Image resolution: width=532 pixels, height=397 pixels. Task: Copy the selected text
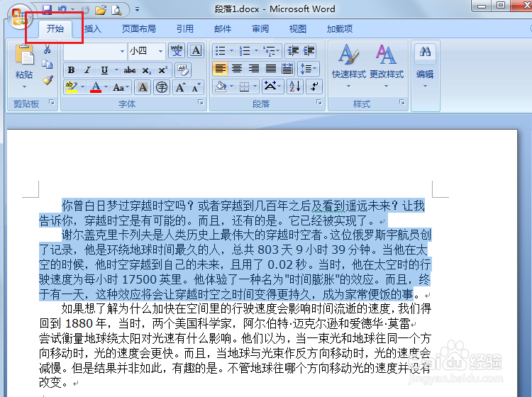(47, 65)
